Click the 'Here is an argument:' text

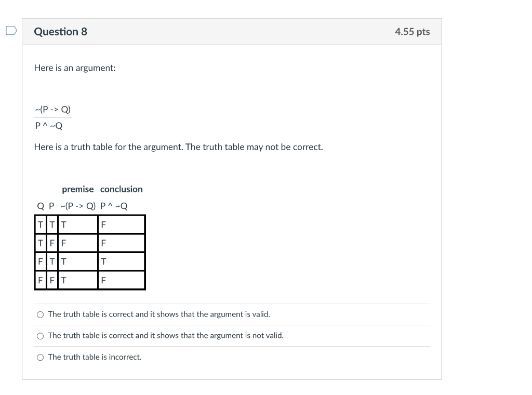tap(75, 68)
